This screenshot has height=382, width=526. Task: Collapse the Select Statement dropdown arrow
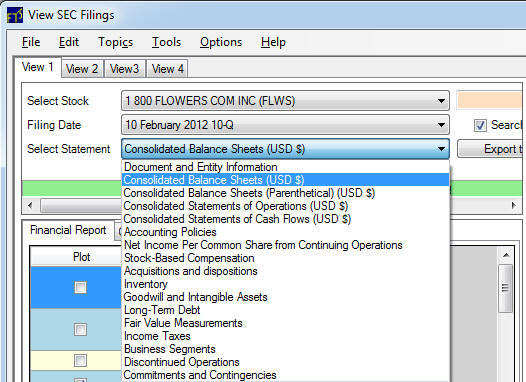pyautogui.click(x=441, y=149)
